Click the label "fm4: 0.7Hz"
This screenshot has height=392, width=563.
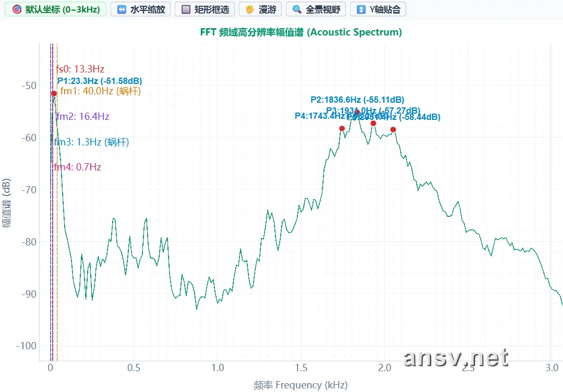(x=78, y=167)
